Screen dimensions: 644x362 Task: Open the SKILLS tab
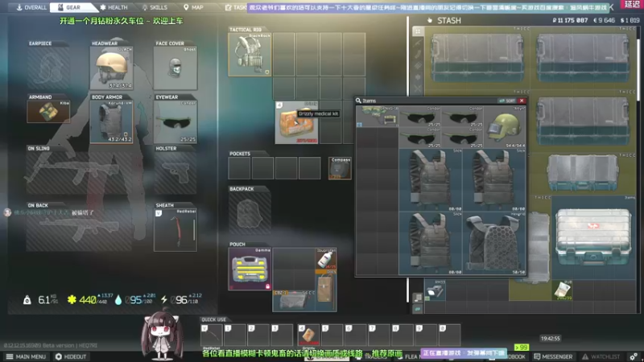[155, 7]
